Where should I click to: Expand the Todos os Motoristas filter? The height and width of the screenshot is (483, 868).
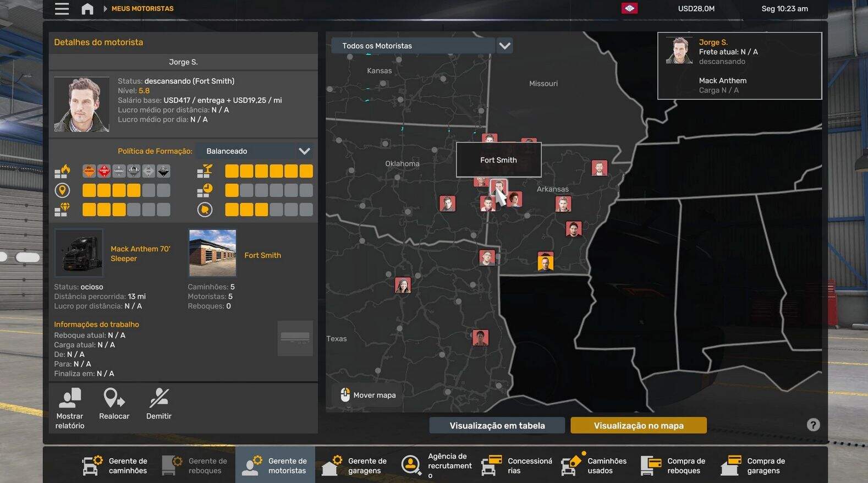point(414,46)
